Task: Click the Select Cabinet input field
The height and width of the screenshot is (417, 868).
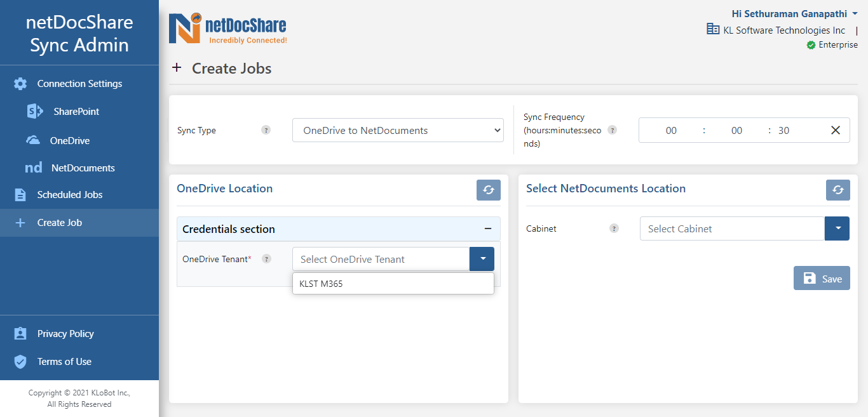Action: point(732,228)
